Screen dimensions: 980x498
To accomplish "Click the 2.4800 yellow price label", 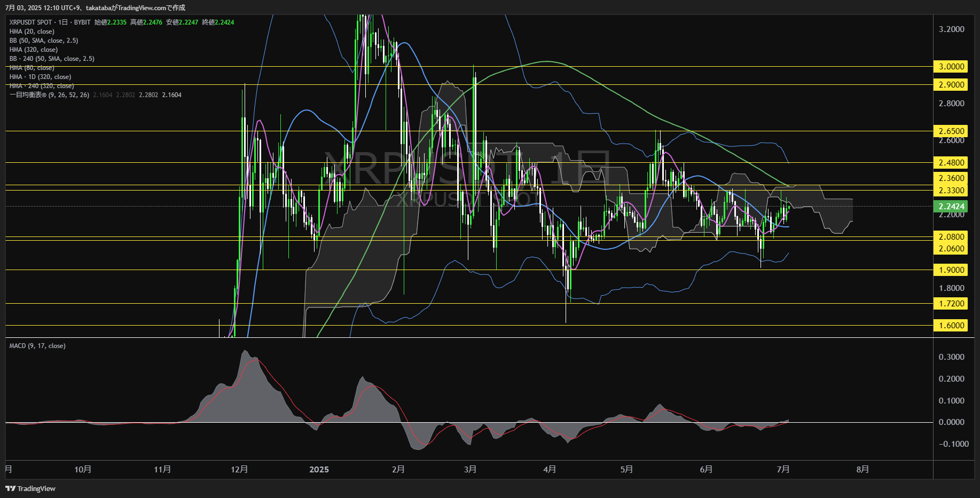I will 951,163.
